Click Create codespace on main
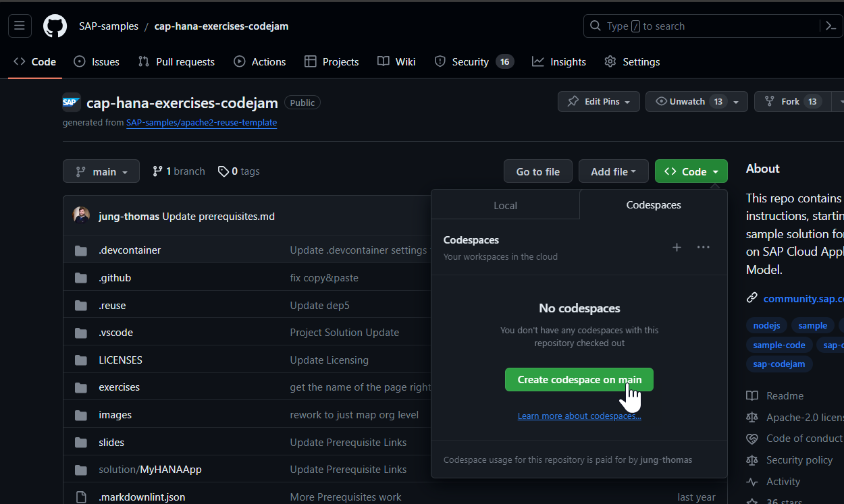 click(x=579, y=379)
